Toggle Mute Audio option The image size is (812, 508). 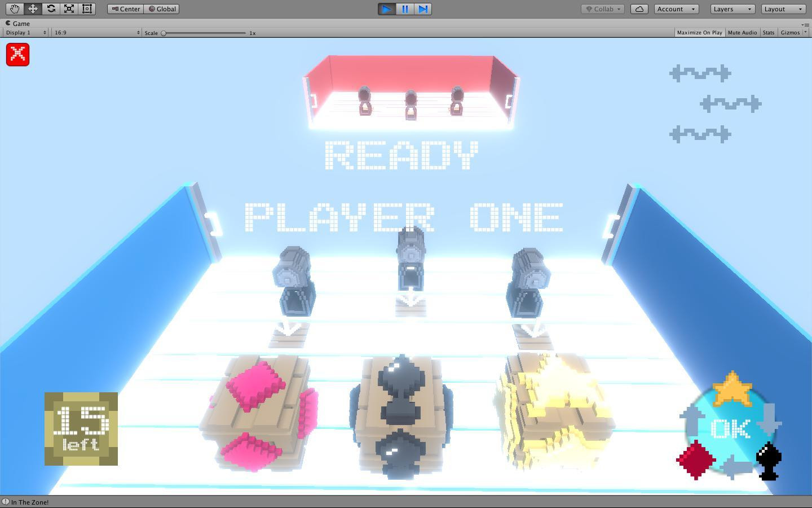click(x=742, y=33)
